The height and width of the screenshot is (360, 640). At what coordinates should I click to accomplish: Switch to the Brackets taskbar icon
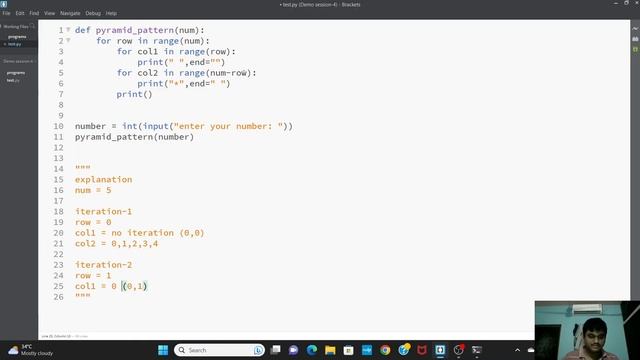440,350
